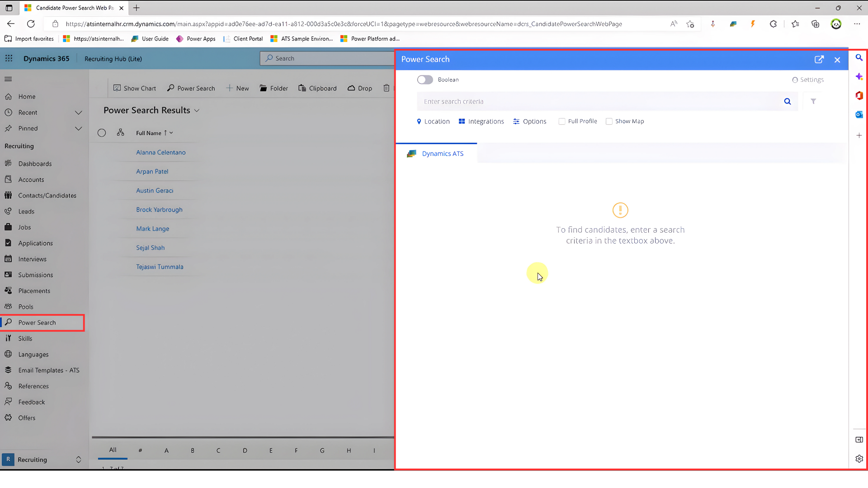Open the Arpan Patel record
Image resolution: width=868 pixels, height=488 pixels.
[152, 171]
